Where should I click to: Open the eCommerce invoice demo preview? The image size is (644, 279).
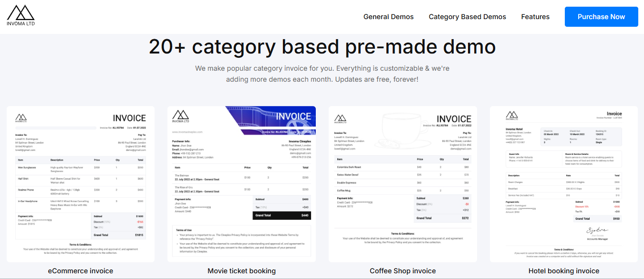pos(81,184)
